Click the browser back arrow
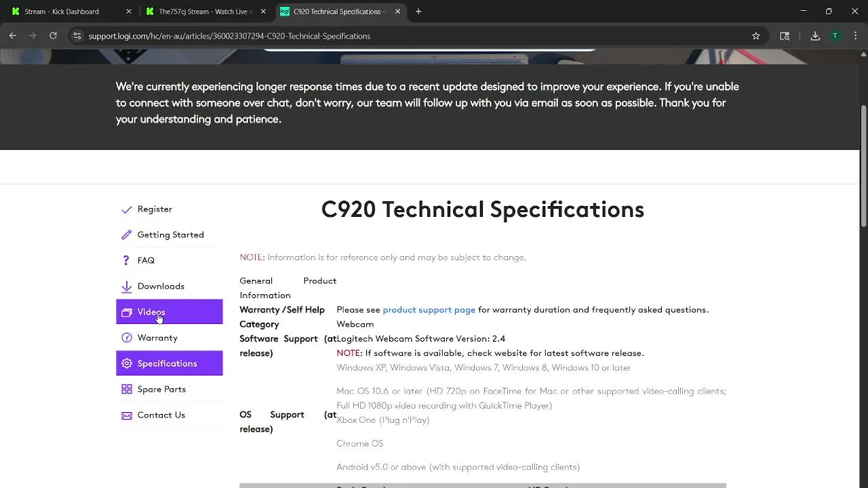Viewport: 868px width, 488px height. tap(12, 36)
